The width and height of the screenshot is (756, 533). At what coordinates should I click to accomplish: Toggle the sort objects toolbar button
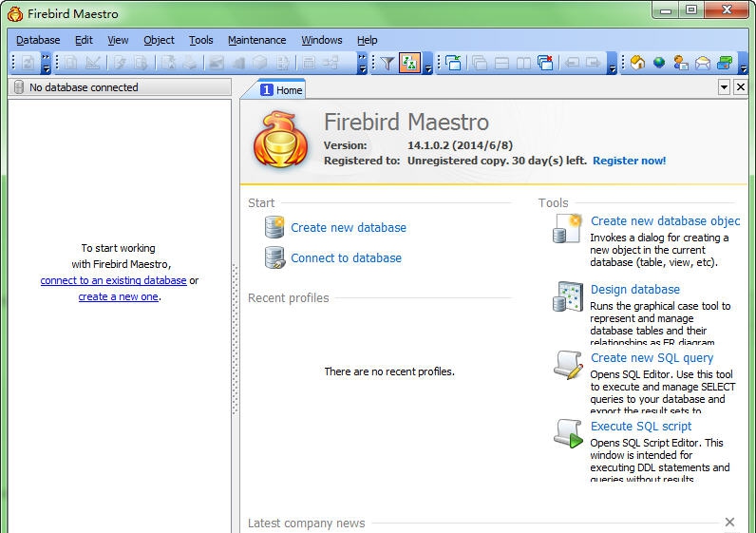[x=409, y=64]
